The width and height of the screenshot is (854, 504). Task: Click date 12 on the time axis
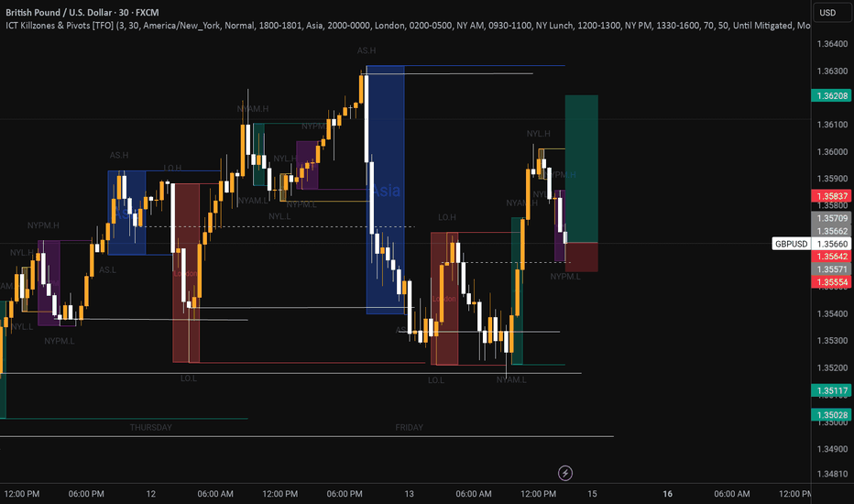tap(151, 494)
